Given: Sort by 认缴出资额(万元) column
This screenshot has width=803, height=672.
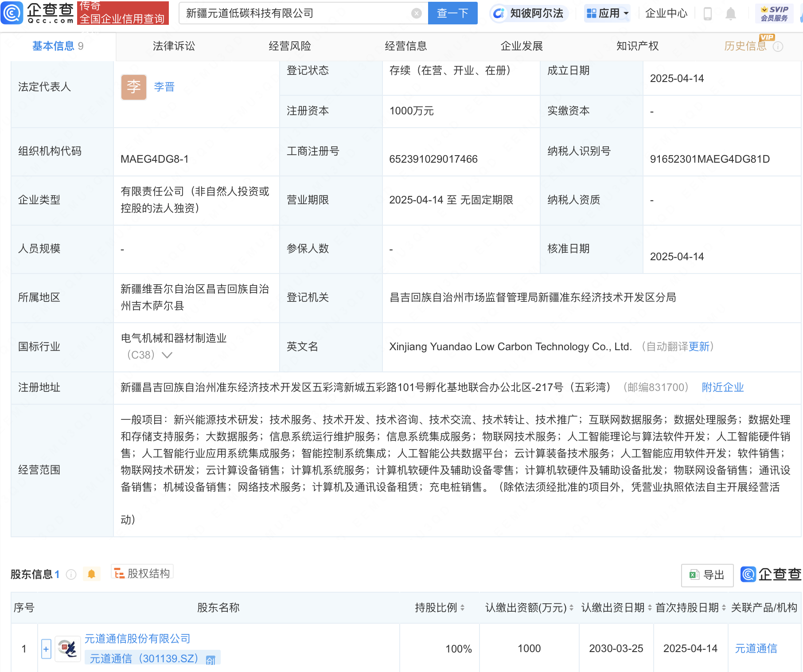Looking at the screenshot, I should click(x=571, y=608).
